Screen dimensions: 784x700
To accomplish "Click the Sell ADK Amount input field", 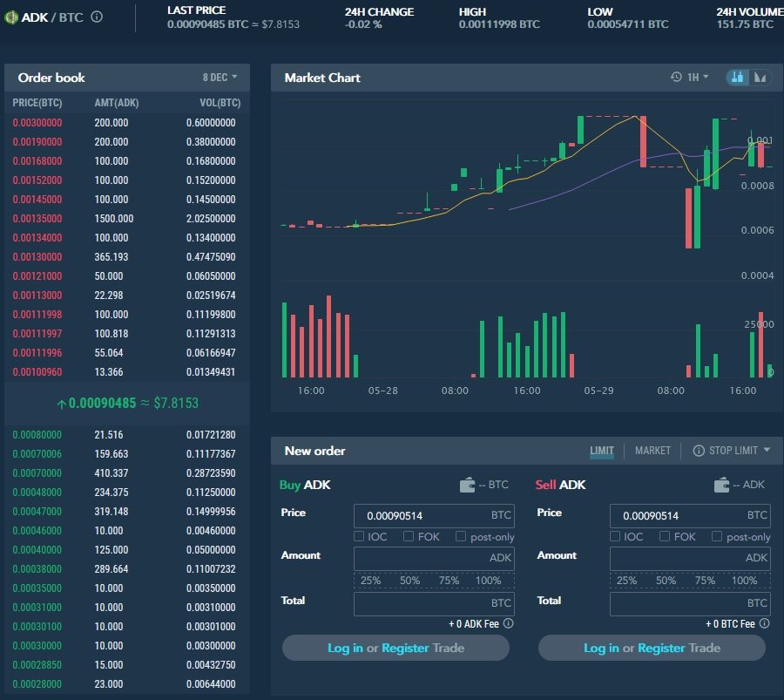I will (690, 559).
